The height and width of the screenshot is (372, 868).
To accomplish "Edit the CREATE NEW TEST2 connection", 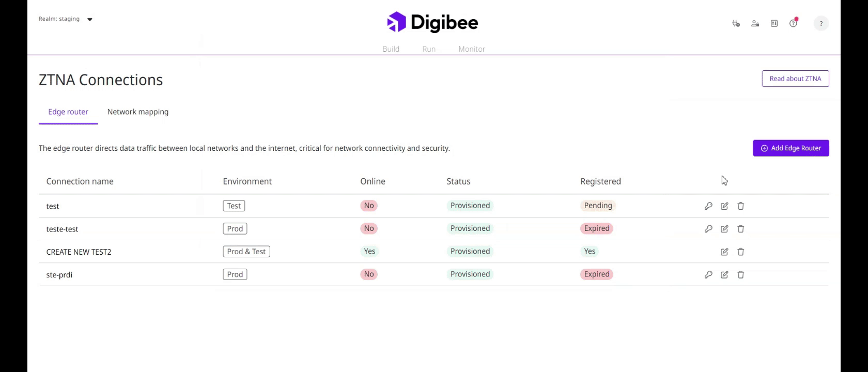I will pyautogui.click(x=724, y=252).
